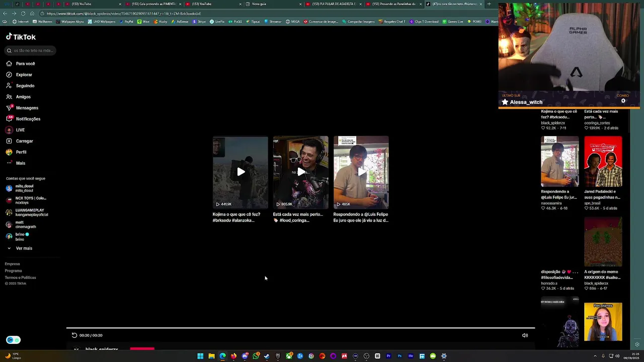
Task: Open Notificações panel
Action: tap(23, 119)
